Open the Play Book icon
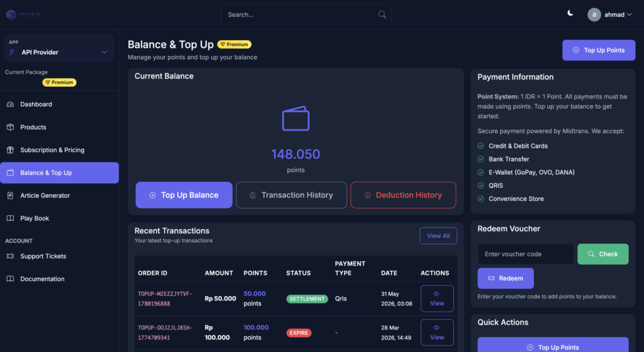The image size is (644, 352). tap(10, 218)
